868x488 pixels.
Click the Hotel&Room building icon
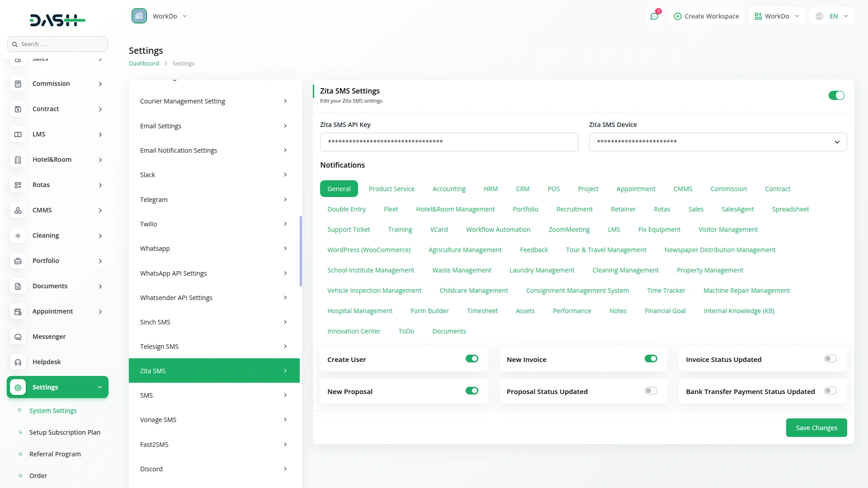coord(18,160)
